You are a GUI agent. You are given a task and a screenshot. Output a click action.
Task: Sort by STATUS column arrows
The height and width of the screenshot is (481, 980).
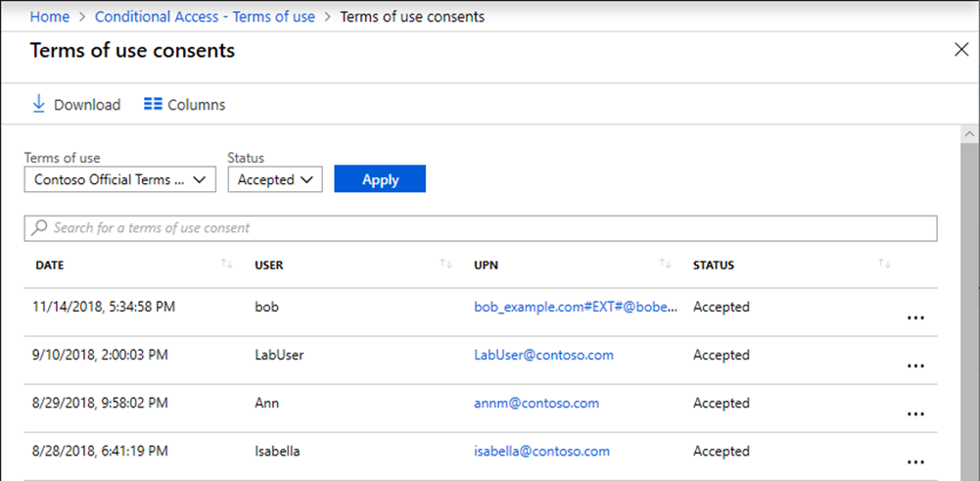click(884, 265)
